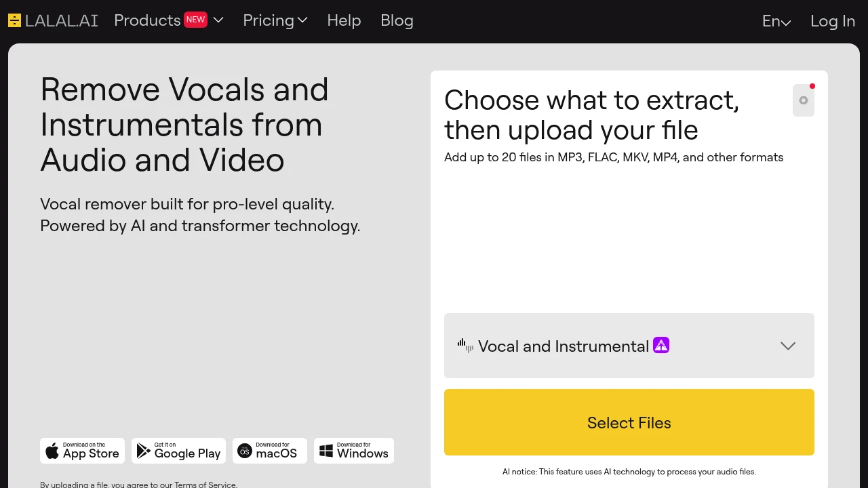
Task: Click the Google Play triangle icon
Action: pos(143,451)
